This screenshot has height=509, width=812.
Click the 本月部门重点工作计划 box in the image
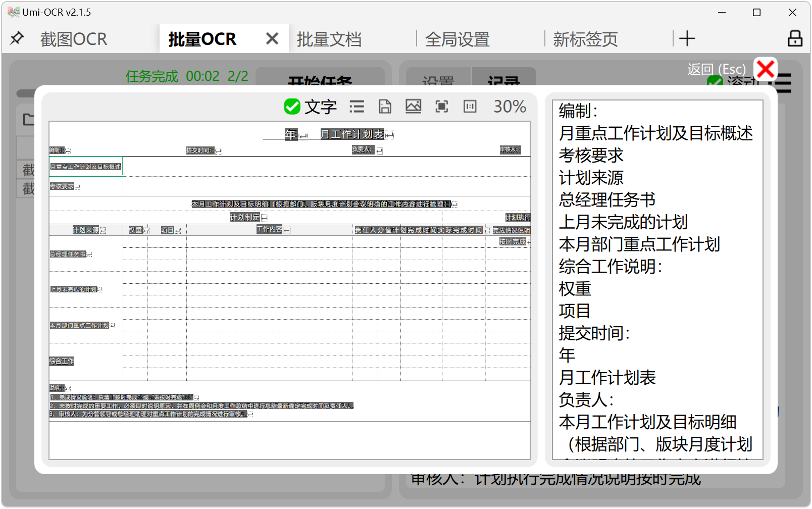[x=80, y=326]
